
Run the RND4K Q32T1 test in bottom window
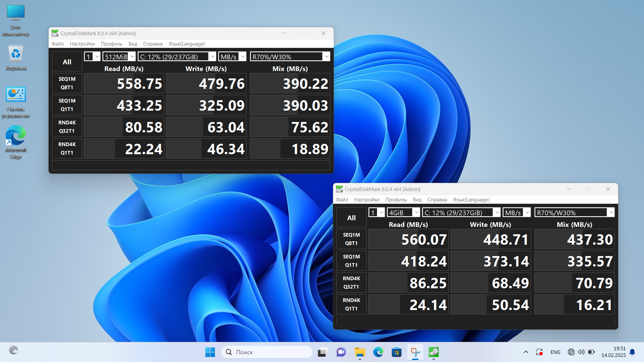(x=351, y=283)
